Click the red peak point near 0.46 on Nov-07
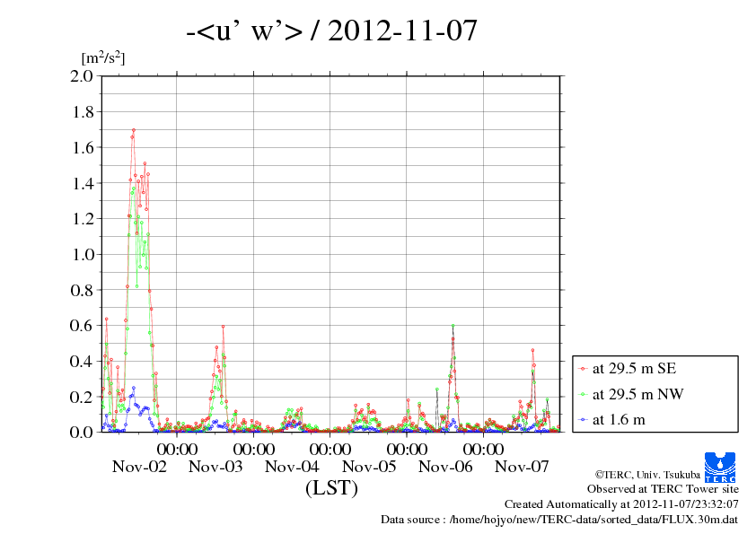Image resolution: width=756 pixels, height=534 pixels. click(x=532, y=350)
